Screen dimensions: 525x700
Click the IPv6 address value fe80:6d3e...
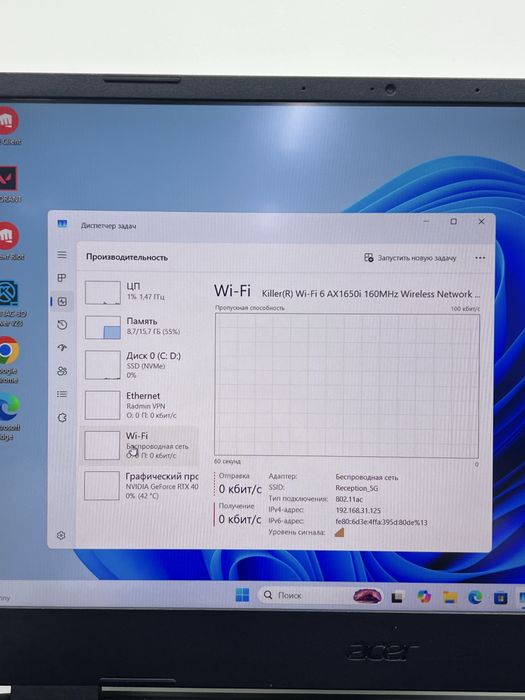tap(381, 522)
